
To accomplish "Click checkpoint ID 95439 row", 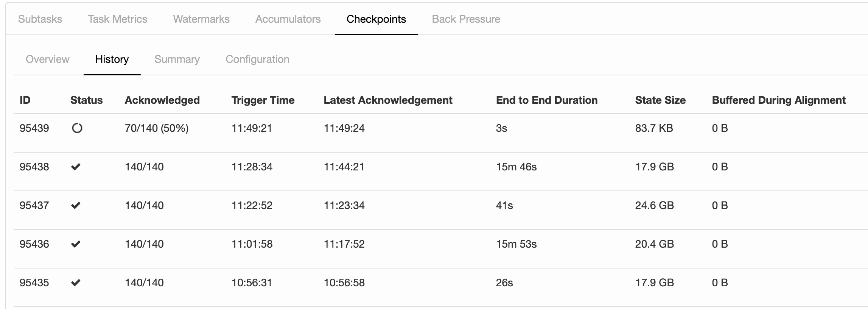I will click(x=34, y=128).
